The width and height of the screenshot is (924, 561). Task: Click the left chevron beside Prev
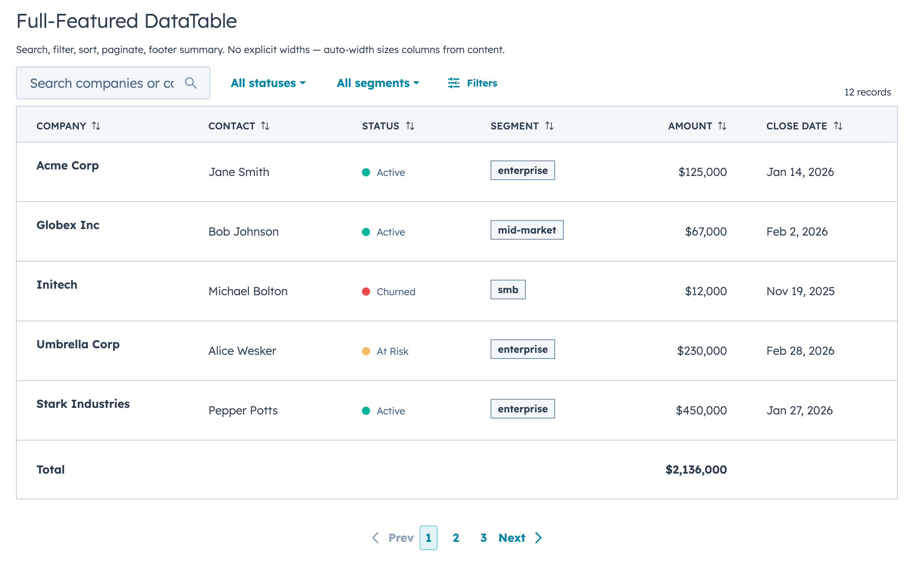pos(375,538)
